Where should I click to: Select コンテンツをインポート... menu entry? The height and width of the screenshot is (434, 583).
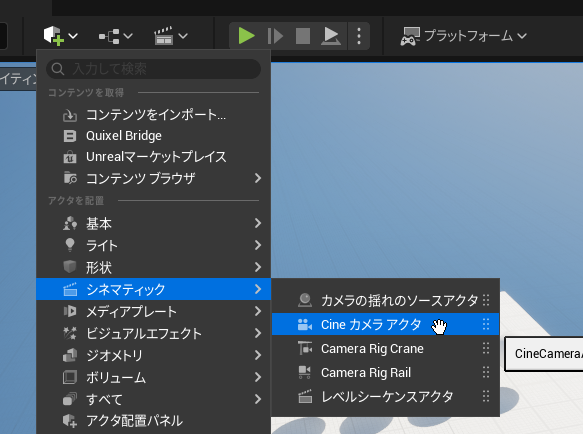pyautogui.click(x=153, y=115)
